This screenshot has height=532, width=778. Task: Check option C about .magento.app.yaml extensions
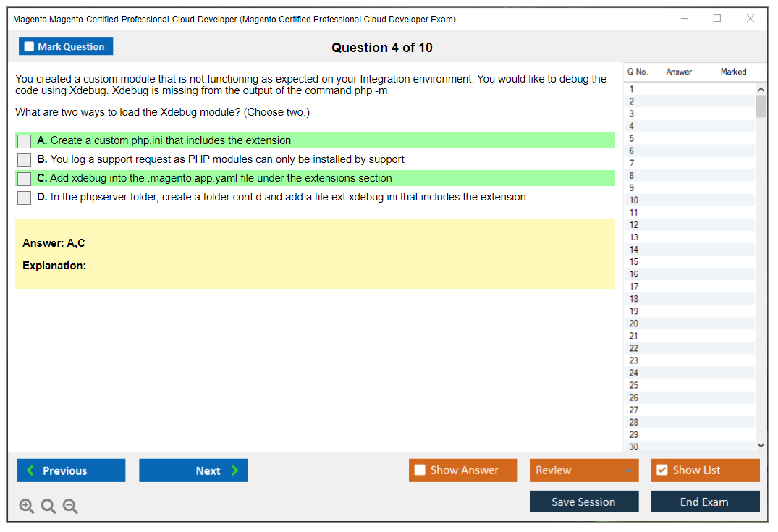[24, 179]
